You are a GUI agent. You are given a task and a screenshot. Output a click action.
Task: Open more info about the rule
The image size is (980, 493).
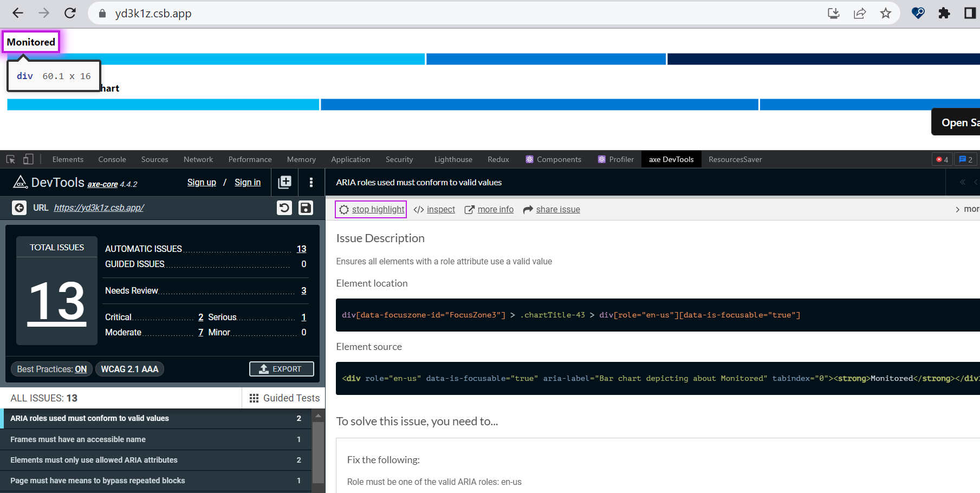click(489, 210)
